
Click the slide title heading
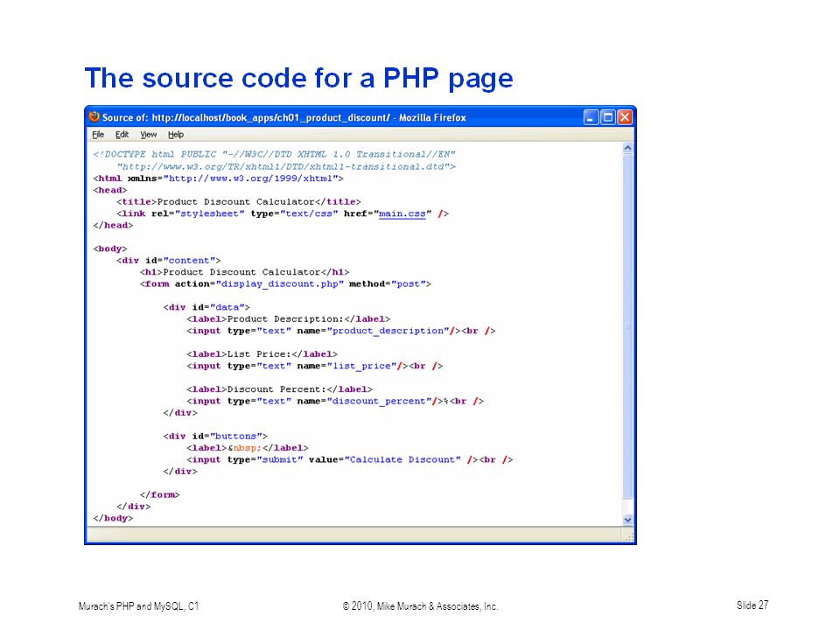[x=299, y=78]
